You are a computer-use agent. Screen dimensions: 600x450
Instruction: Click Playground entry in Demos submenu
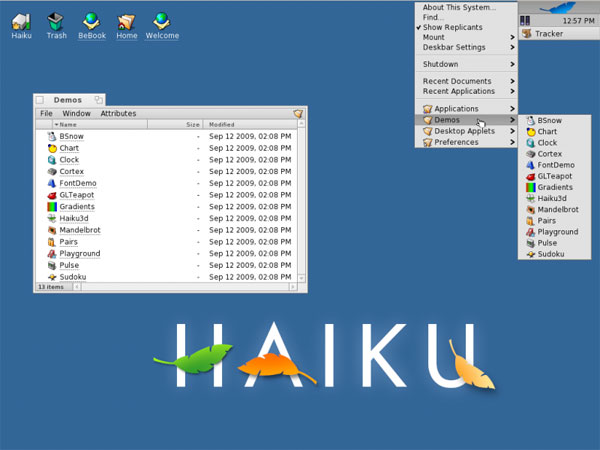coord(554,232)
